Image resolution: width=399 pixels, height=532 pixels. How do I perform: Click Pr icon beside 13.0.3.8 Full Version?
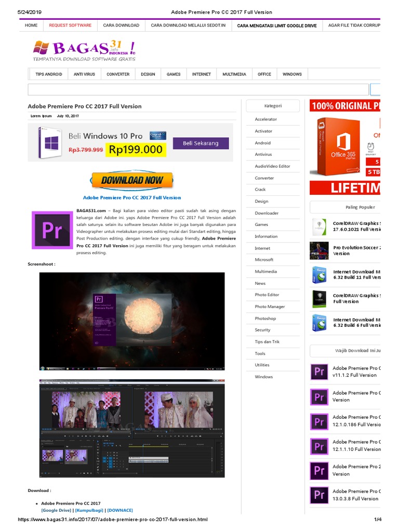coord(318,495)
